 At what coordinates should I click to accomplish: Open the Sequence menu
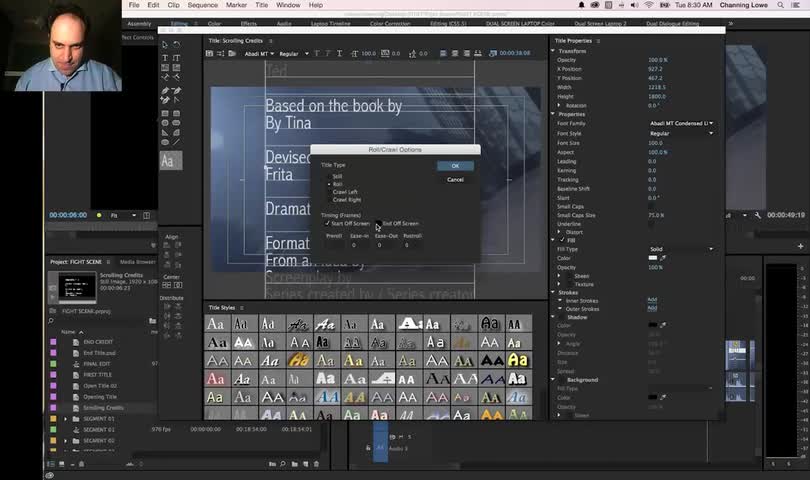tap(202, 5)
